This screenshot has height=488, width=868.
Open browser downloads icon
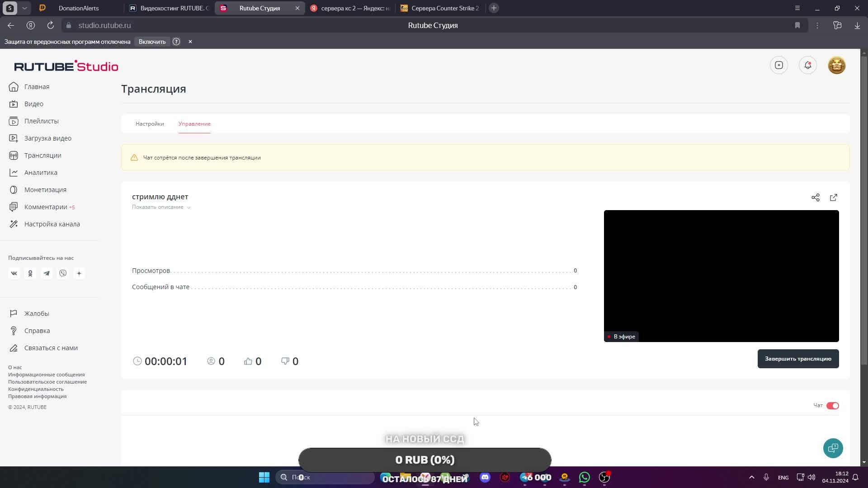point(857,25)
